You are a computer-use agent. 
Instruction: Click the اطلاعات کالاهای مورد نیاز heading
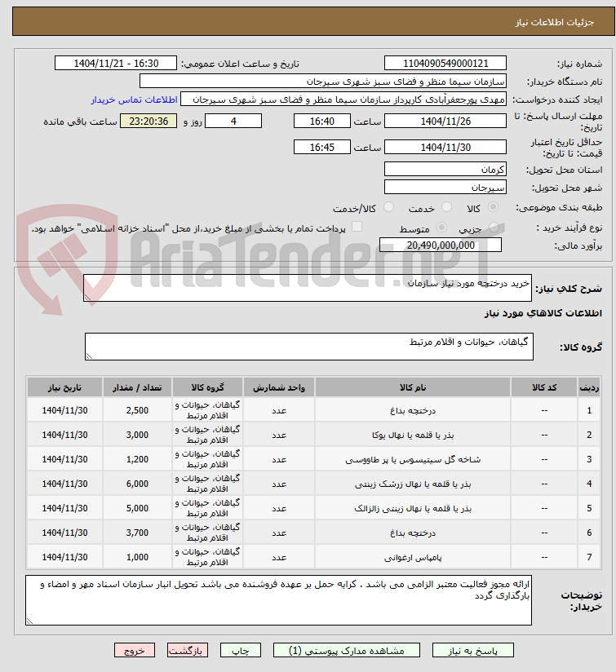(x=543, y=313)
